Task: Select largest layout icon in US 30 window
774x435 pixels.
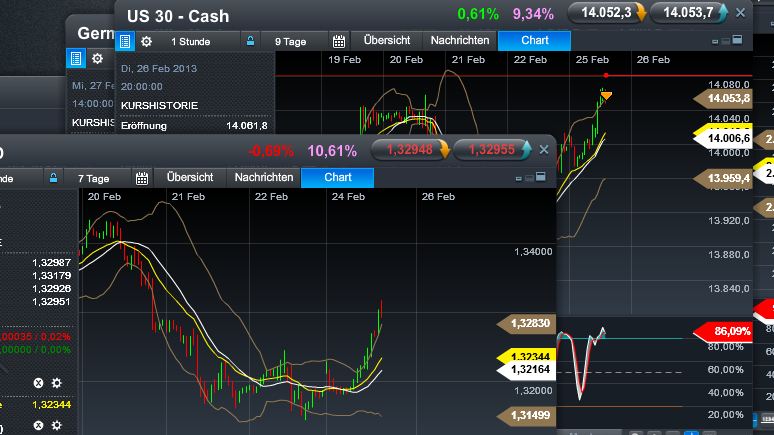Action: [x=737, y=40]
